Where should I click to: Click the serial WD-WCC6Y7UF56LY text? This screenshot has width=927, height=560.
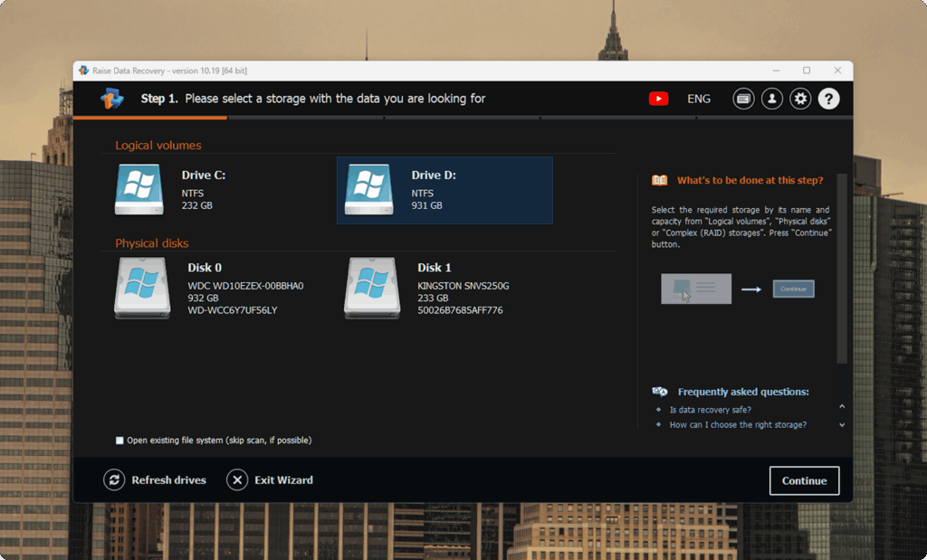(x=233, y=310)
